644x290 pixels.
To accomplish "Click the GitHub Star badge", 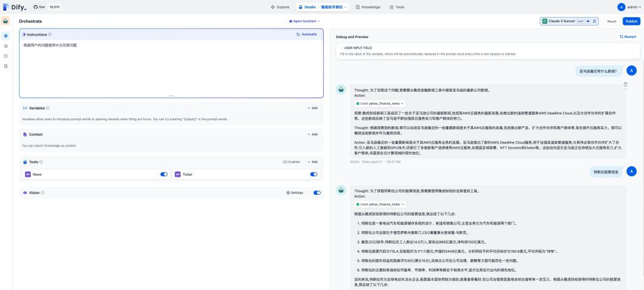I will tap(47, 7).
